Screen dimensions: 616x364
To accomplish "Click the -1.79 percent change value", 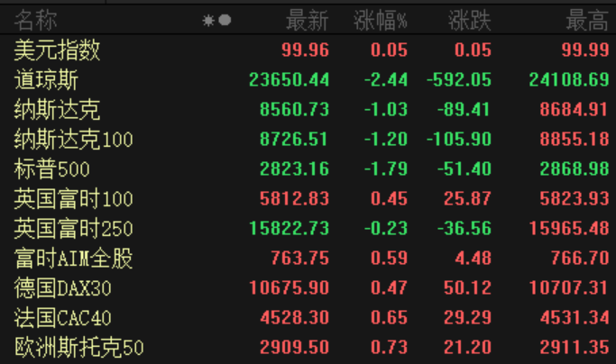I will tap(386, 169).
